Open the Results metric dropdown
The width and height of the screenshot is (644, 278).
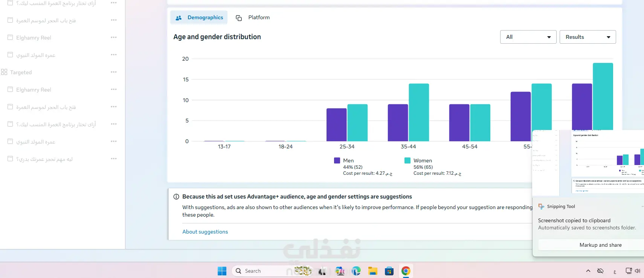(588, 37)
